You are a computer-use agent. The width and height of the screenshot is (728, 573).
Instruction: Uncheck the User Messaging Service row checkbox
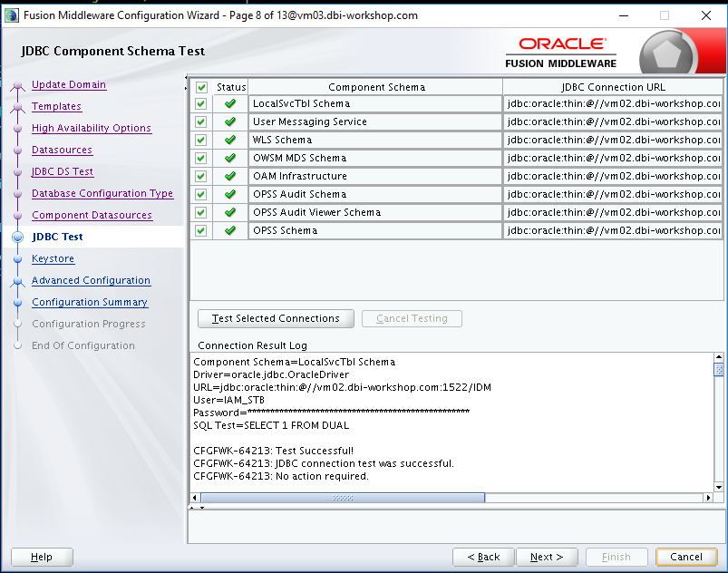pos(201,121)
